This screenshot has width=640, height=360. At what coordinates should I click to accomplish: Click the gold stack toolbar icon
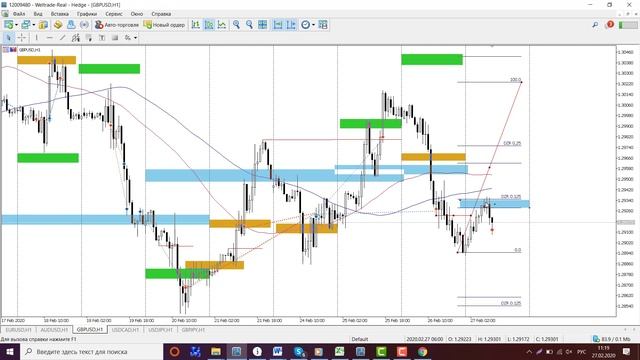[x=58, y=25]
